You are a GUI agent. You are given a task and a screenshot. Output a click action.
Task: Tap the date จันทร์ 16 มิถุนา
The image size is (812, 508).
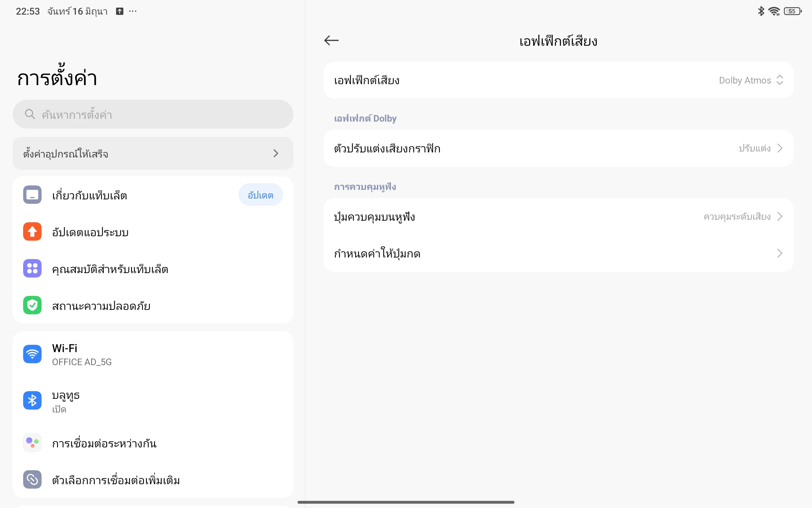click(x=77, y=11)
